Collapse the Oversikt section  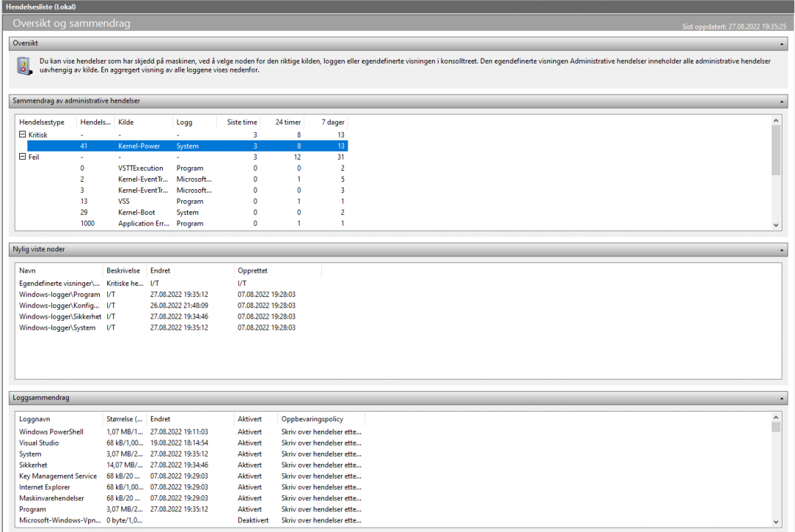point(782,44)
